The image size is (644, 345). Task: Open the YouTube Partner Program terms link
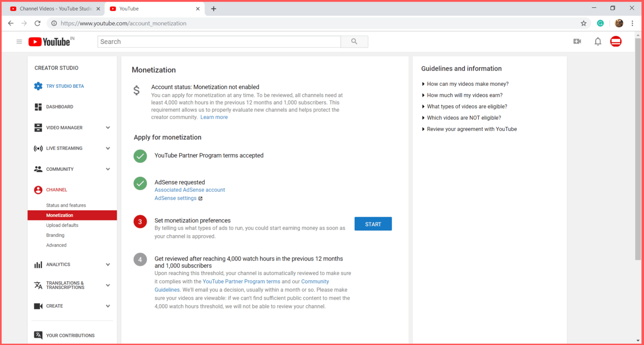241,282
